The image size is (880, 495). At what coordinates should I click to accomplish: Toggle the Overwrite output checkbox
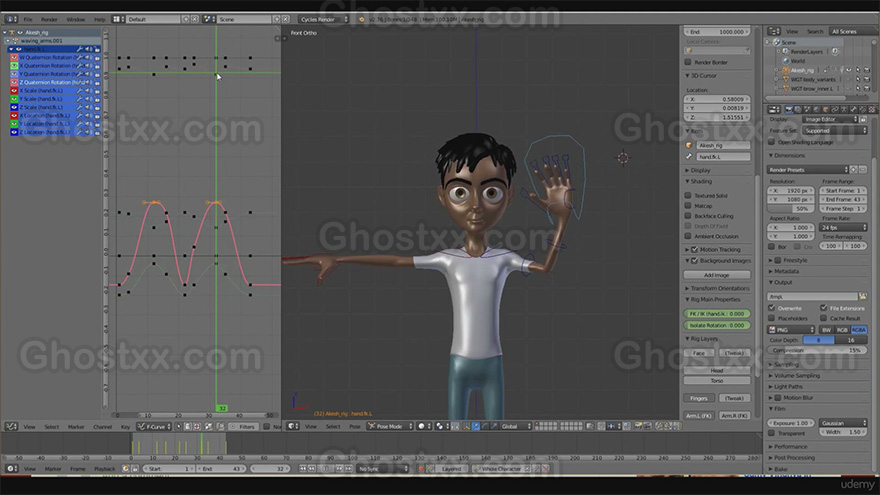click(x=772, y=308)
